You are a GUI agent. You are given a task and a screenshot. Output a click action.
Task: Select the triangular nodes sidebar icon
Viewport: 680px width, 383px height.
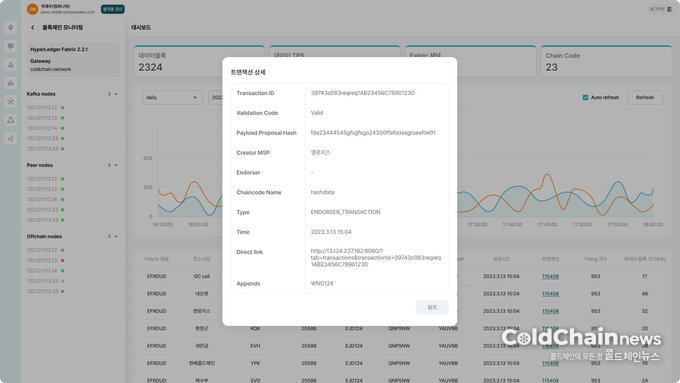(10, 120)
